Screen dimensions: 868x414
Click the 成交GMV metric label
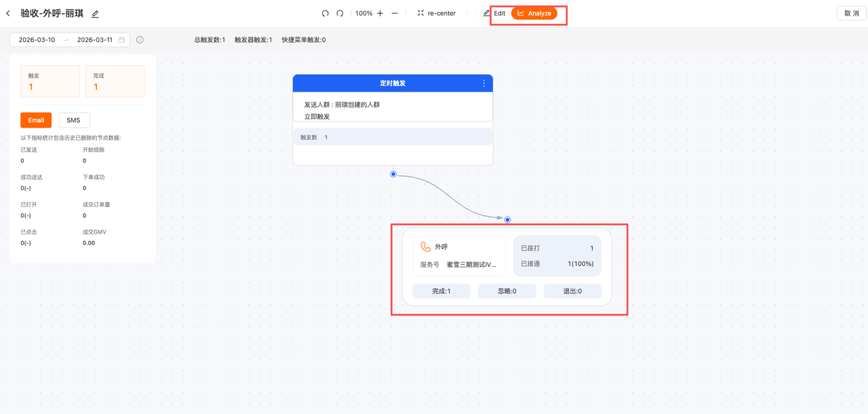(x=94, y=232)
